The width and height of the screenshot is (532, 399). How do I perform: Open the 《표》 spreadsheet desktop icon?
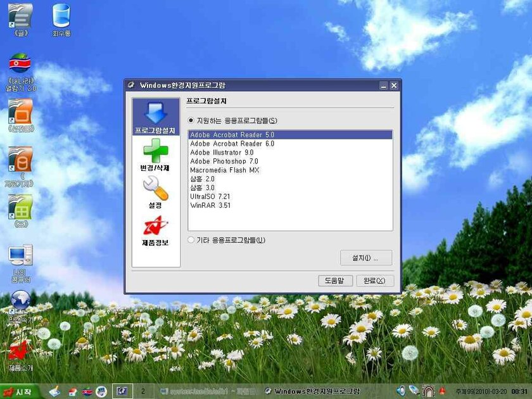point(20,211)
